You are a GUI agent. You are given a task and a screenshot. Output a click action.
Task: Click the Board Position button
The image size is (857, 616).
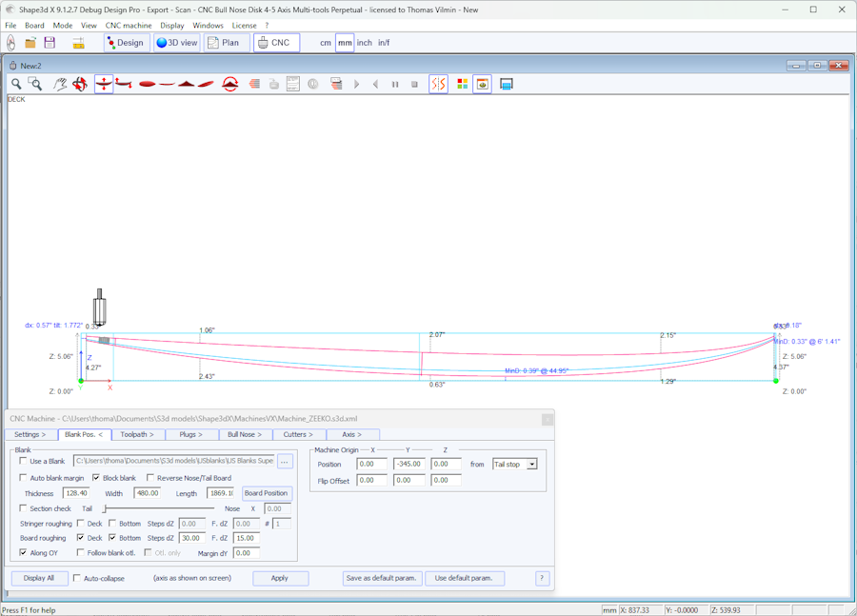(x=266, y=493)
